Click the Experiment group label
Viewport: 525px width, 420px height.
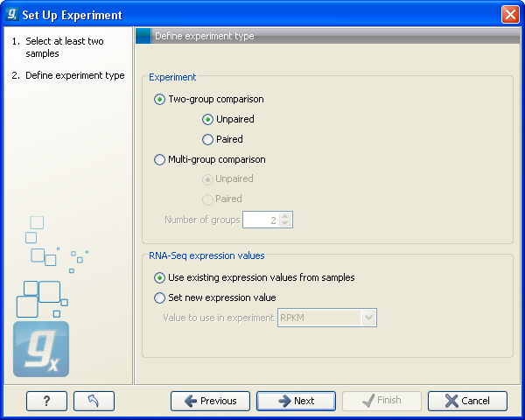[172, 77]
